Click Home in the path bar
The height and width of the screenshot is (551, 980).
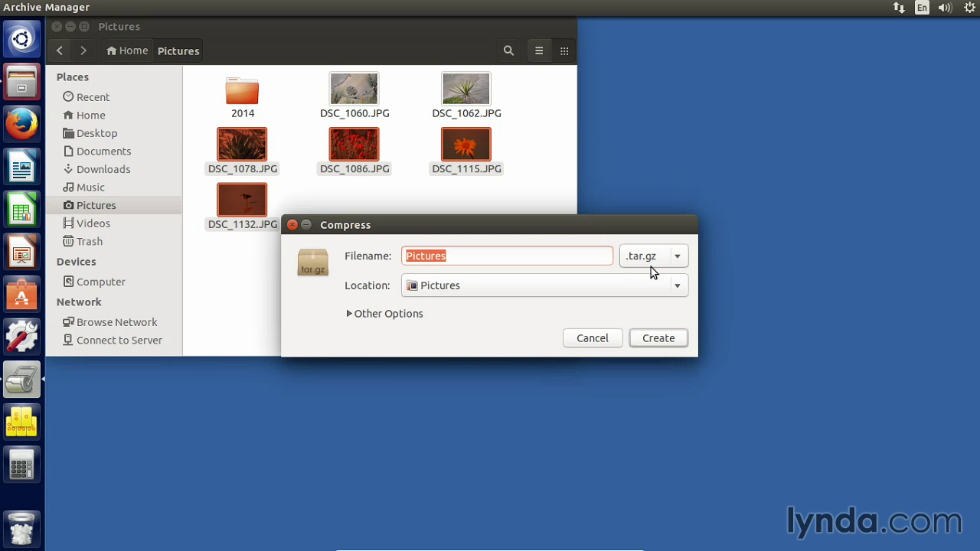127,51
